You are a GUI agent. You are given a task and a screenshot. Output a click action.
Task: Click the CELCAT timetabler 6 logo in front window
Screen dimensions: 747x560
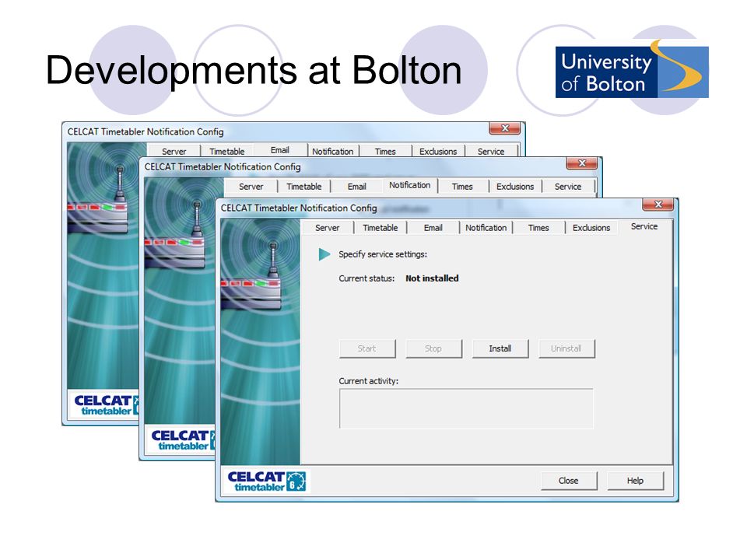267,481
